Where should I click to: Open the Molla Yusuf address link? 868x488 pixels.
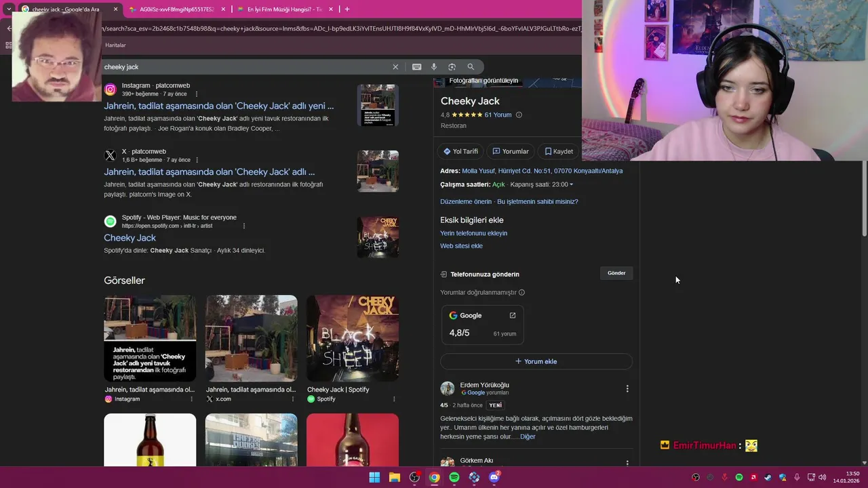point(542,171)
